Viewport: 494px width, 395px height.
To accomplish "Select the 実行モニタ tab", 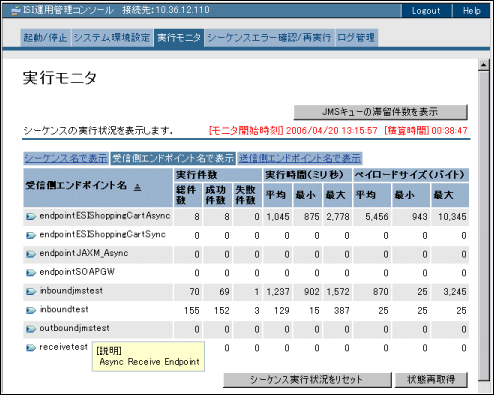I will [x=179, y=38].
